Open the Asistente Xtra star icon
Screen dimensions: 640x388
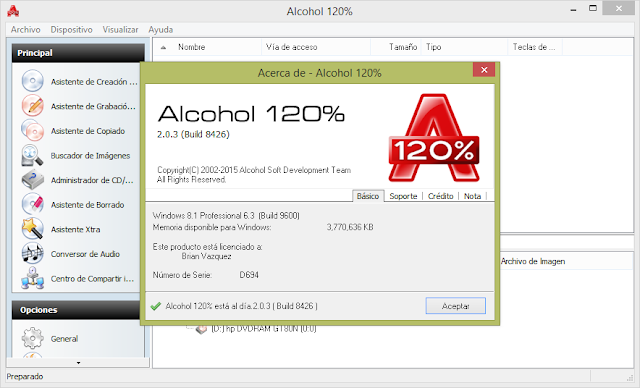32,229
